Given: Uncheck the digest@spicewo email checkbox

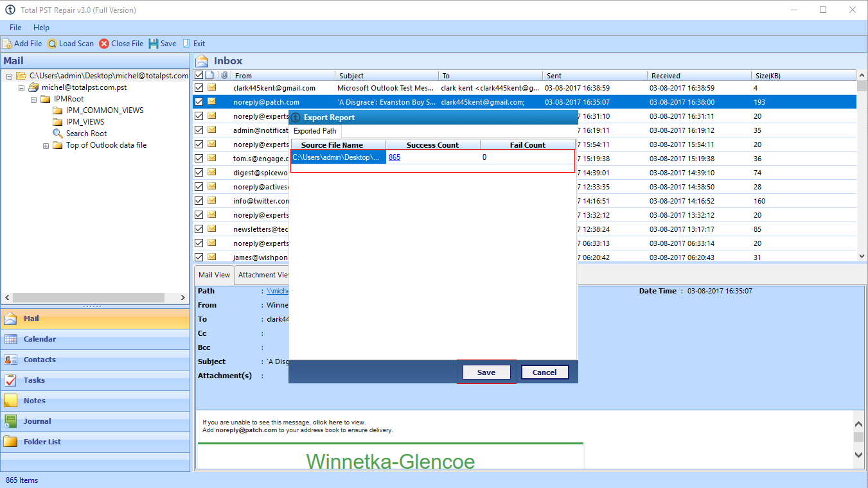Looking at the screenshot, I should (x=199, y=173).
